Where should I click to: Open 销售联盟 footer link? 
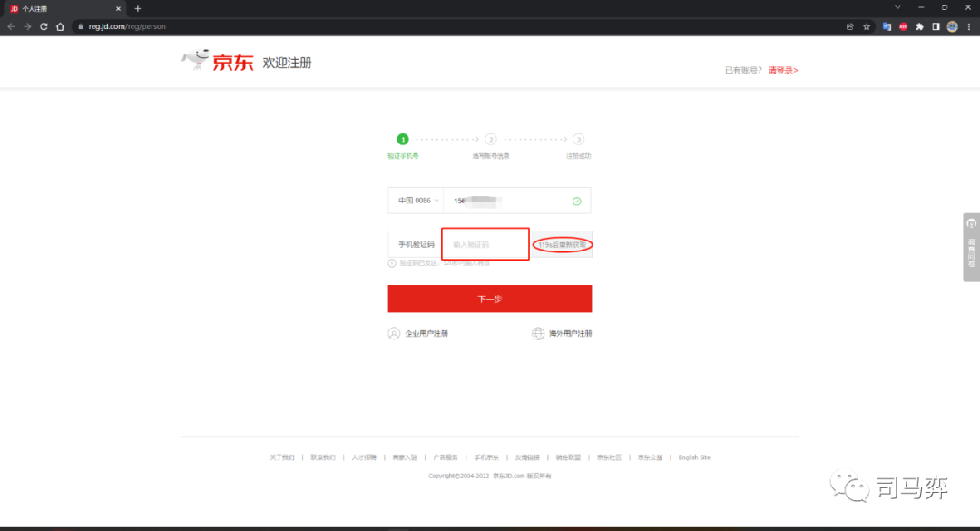pos(568,457)
